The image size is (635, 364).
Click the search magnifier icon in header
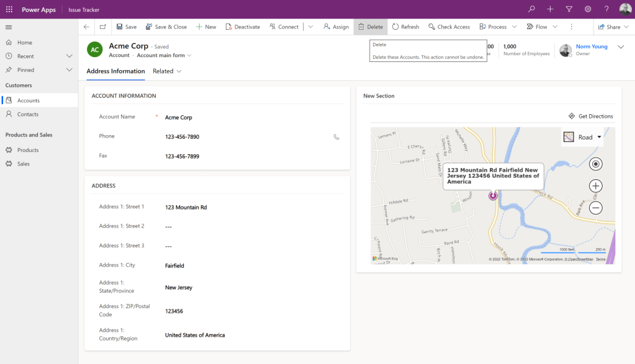[531, 9]
